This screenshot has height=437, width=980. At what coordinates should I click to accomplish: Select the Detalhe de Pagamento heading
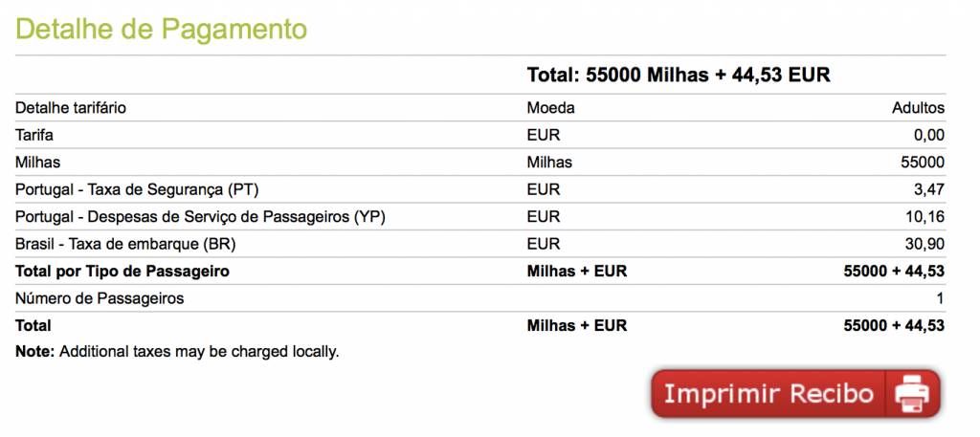click(161, 29)
